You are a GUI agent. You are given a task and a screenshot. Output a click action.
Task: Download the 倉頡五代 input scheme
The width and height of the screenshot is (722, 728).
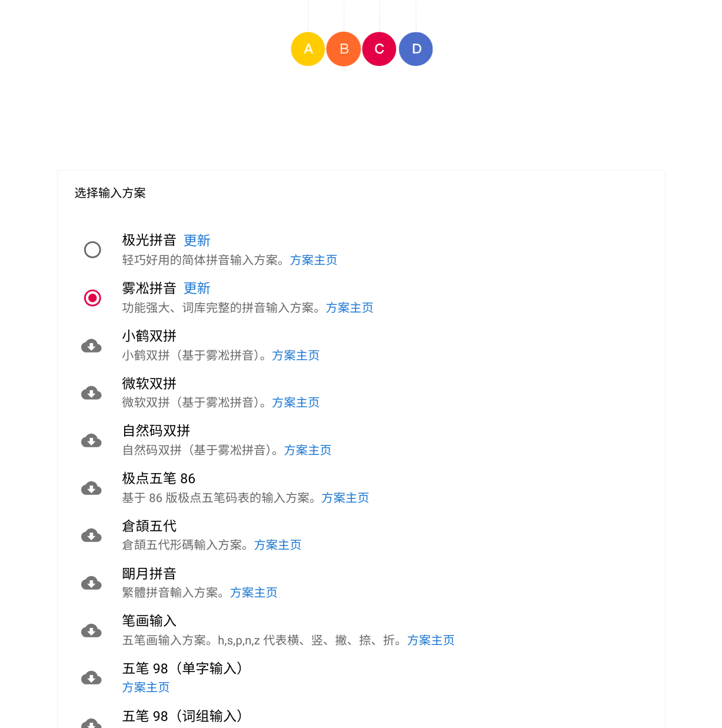(91, 536)
